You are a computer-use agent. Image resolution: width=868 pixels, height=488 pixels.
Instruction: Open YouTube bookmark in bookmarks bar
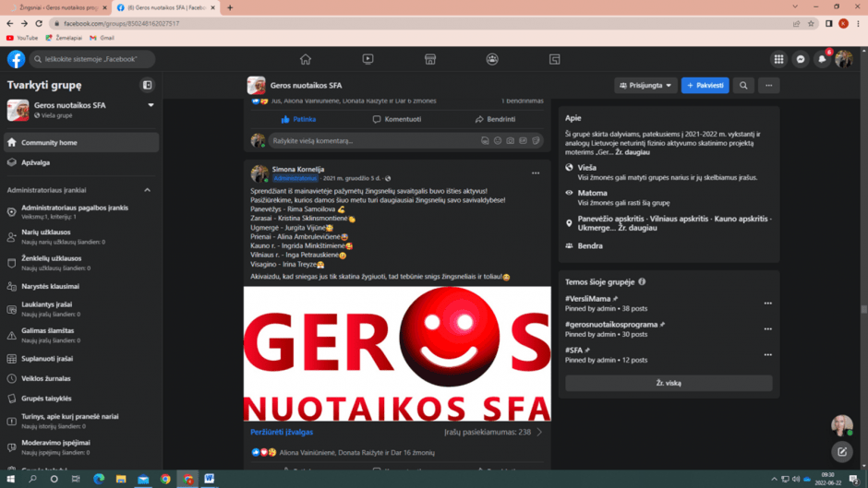pos(22,38)
